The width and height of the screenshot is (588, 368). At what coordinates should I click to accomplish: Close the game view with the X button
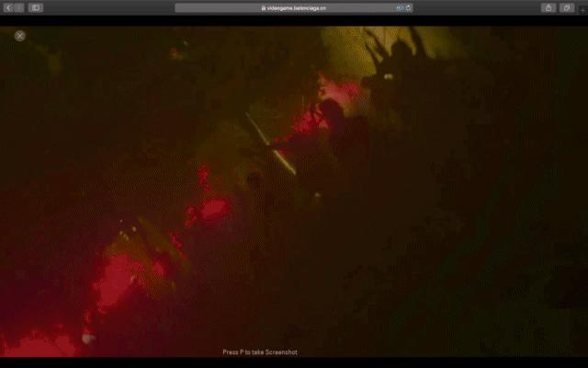[20, 36]
